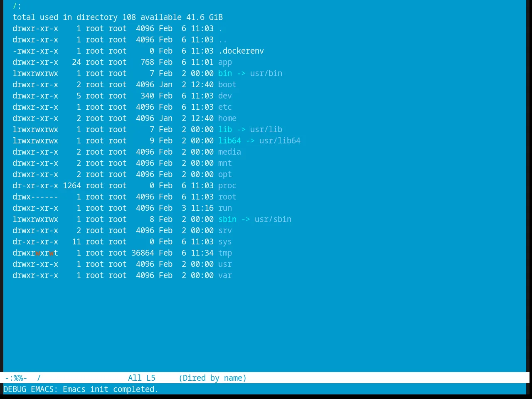Click the 36864 size value
Screen dimensions: 532x399
(143, 253)
